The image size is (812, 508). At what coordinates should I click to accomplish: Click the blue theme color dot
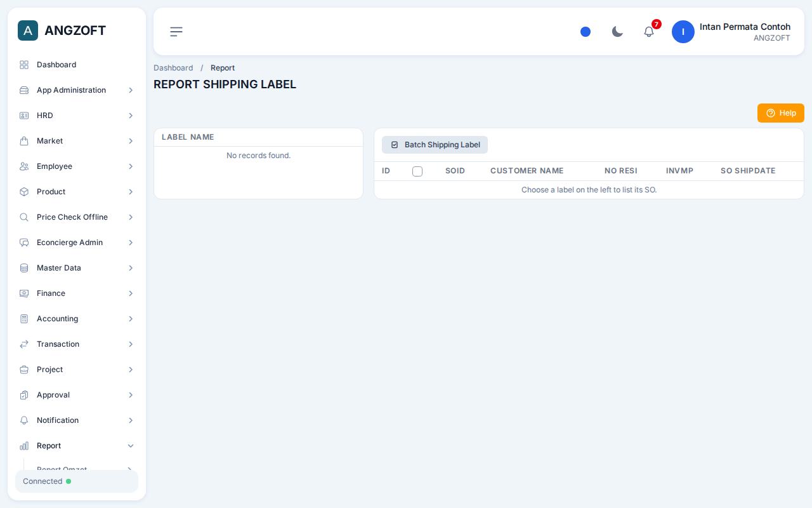point(586,32)
